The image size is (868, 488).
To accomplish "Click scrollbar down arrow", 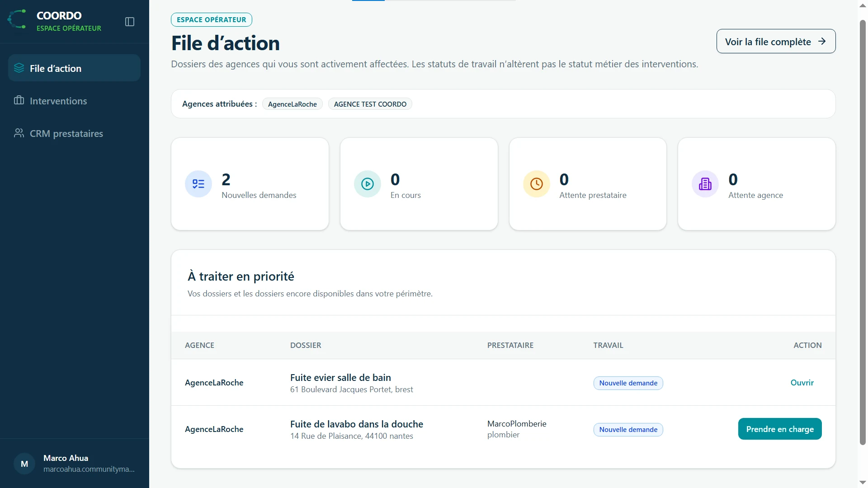I will [x=863, y=483].
